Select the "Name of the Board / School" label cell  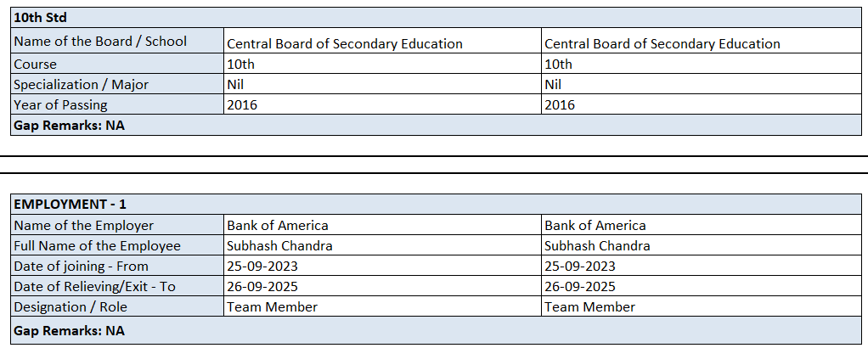100,41
